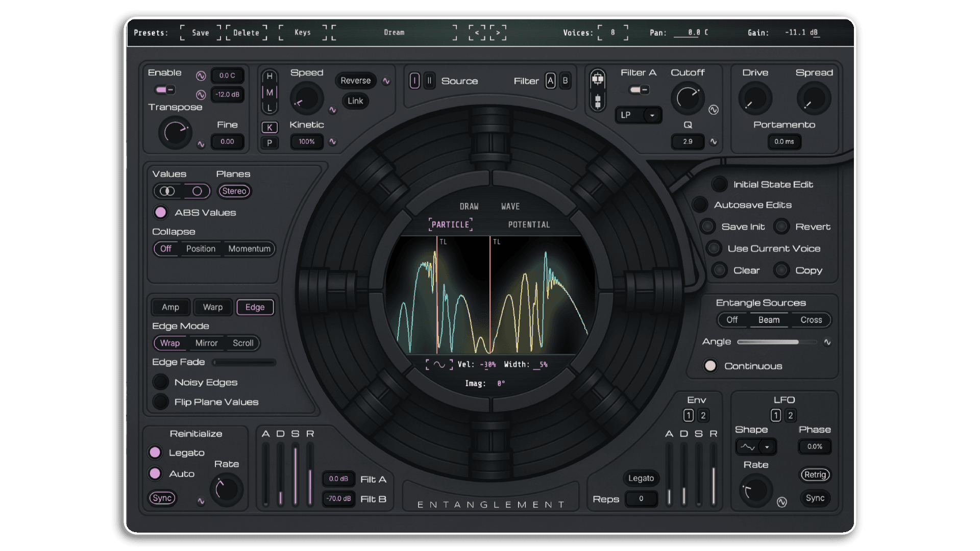The image size is (980, 551).
Task: Click the modulation icon beside the Reinitialize Rate knob
Action: click(x=201, y=502)
